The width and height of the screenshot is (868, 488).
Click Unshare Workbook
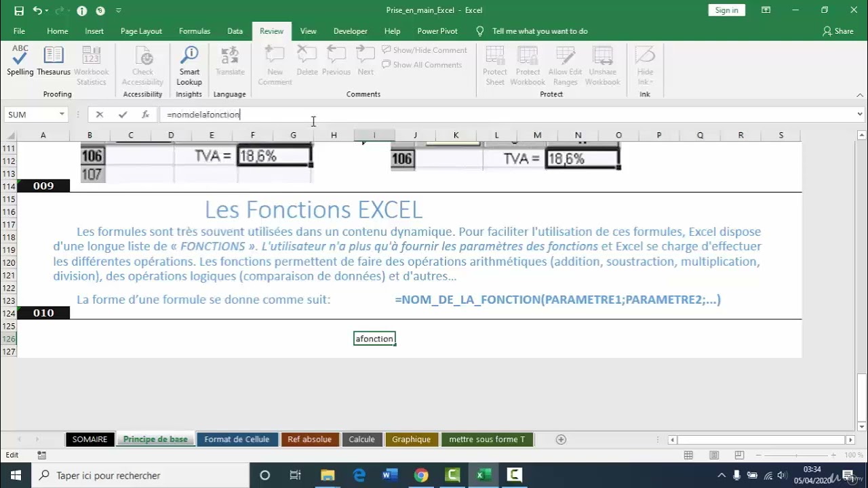(x=602, y=66)
